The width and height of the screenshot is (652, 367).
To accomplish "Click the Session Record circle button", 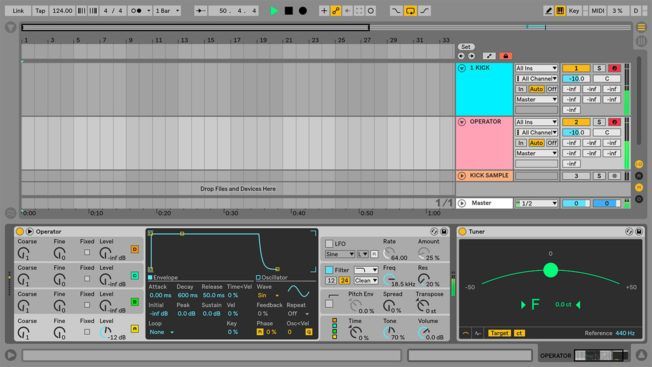I will (370, 11).
